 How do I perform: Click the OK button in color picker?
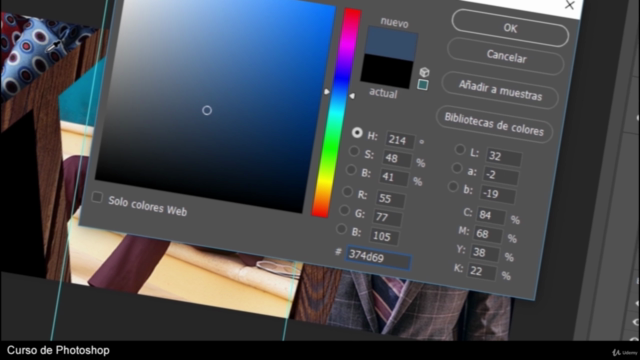point(510,28)
